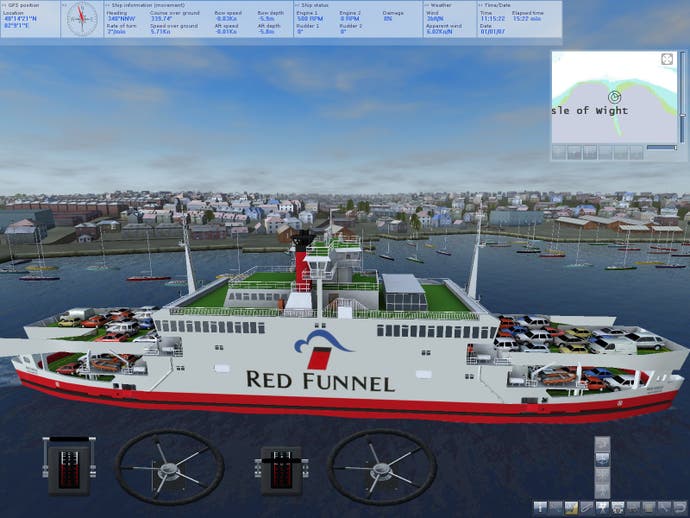Maximize the Isle of Wight minimap
The width and height of the screenshot is (690, 518).
pos(667,59)
